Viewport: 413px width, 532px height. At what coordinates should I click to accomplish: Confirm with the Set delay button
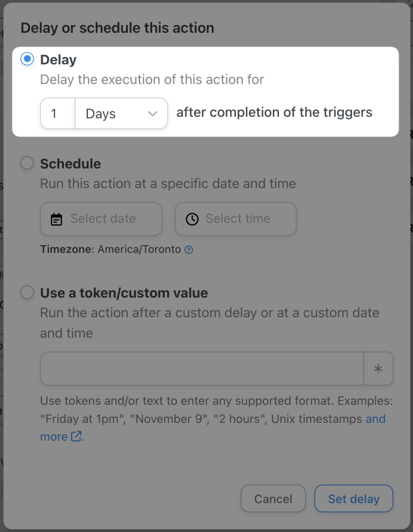click(354, 498)
